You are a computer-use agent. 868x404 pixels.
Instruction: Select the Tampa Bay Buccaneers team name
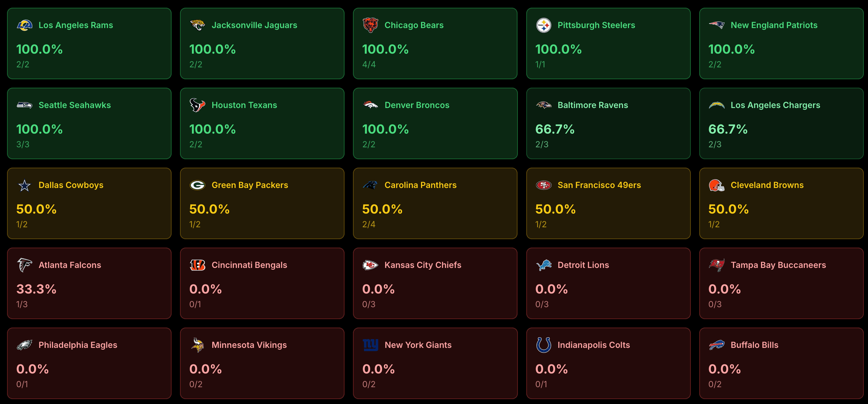778,265
